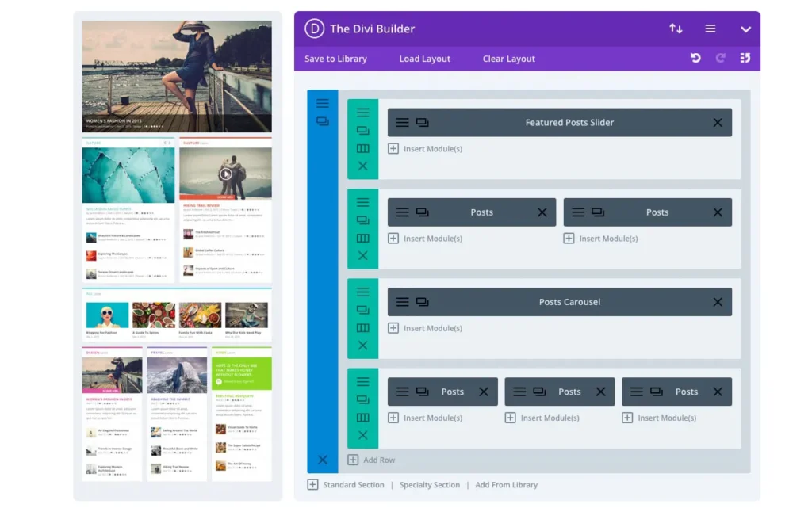Remove the right Posts module in the two-column row
Screen dimensions: 812x508
717,212
